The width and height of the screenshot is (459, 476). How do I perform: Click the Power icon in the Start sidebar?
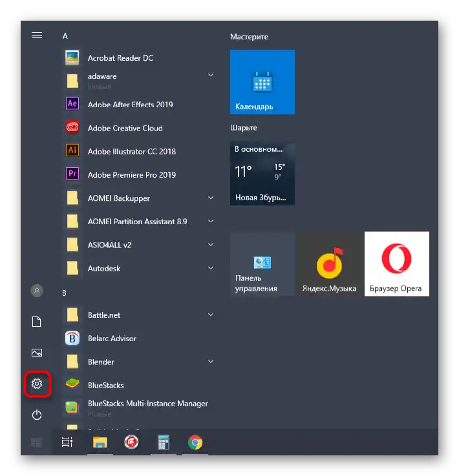coord(37,415)
